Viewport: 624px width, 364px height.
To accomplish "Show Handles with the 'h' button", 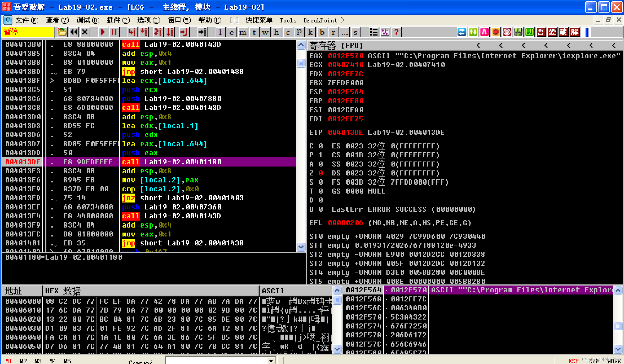I will click(x=276, y=32).
